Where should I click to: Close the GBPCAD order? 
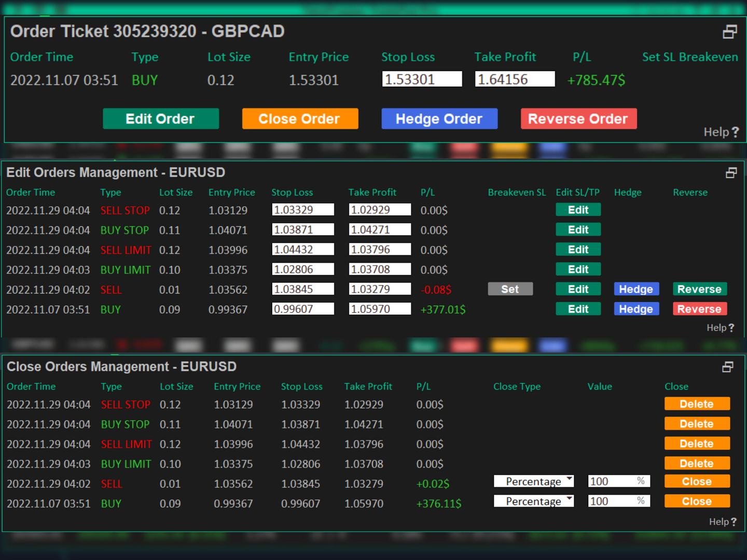(300, 119)
